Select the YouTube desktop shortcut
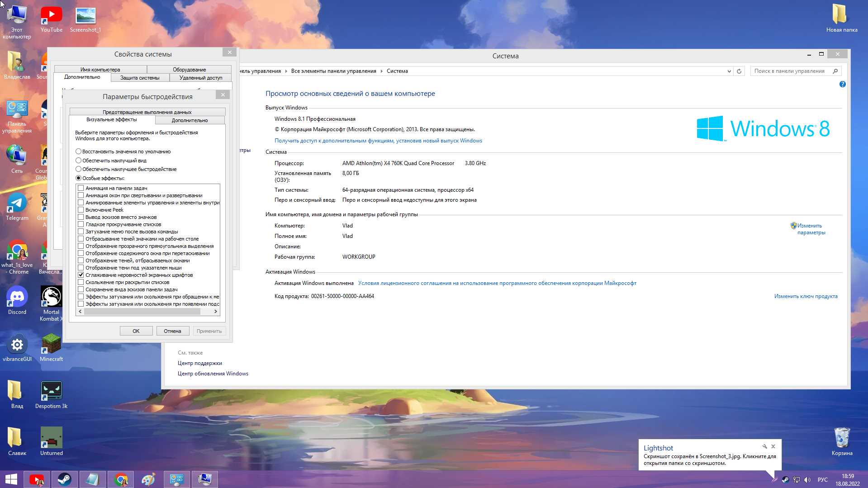The height and width of the screenshot is (488, 868). click(51, 19)
